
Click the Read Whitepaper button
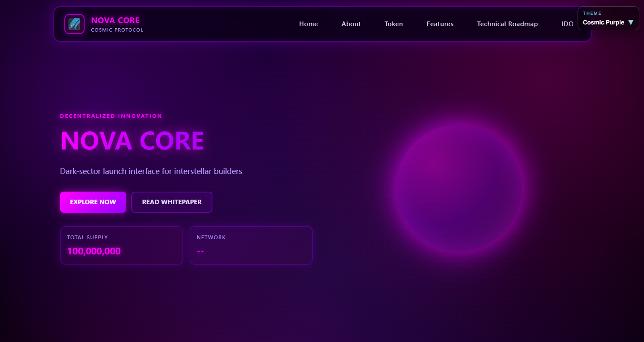tap(172, 202)
